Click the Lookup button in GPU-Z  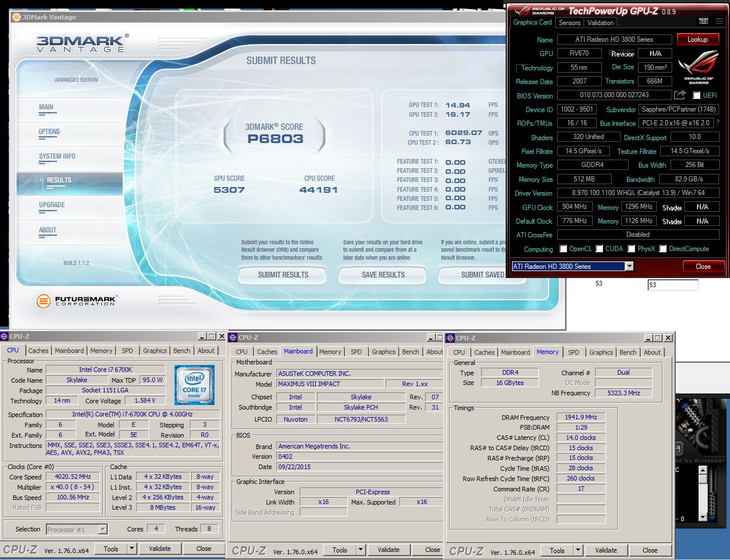697,39
